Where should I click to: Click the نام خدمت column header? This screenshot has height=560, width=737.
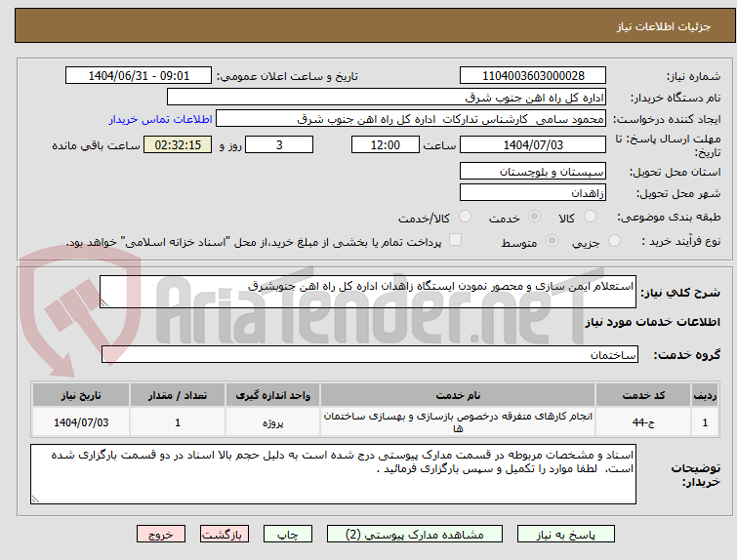(x=458, y=395)
